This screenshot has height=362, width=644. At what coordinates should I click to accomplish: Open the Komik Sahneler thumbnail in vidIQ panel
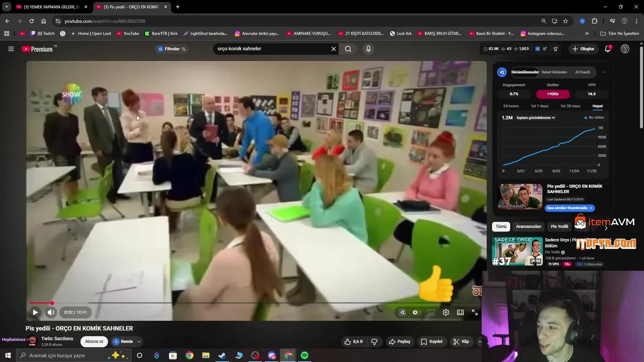[520, 197]
